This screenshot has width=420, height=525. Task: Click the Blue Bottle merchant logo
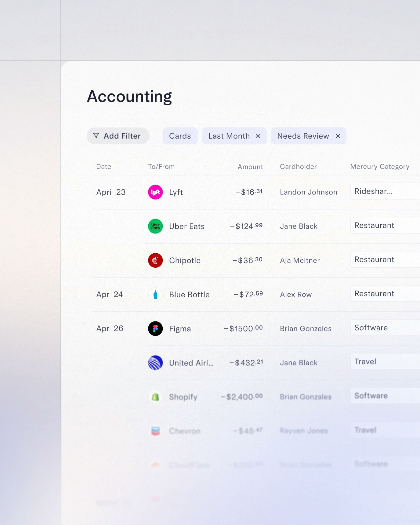[x=155, y=295]
